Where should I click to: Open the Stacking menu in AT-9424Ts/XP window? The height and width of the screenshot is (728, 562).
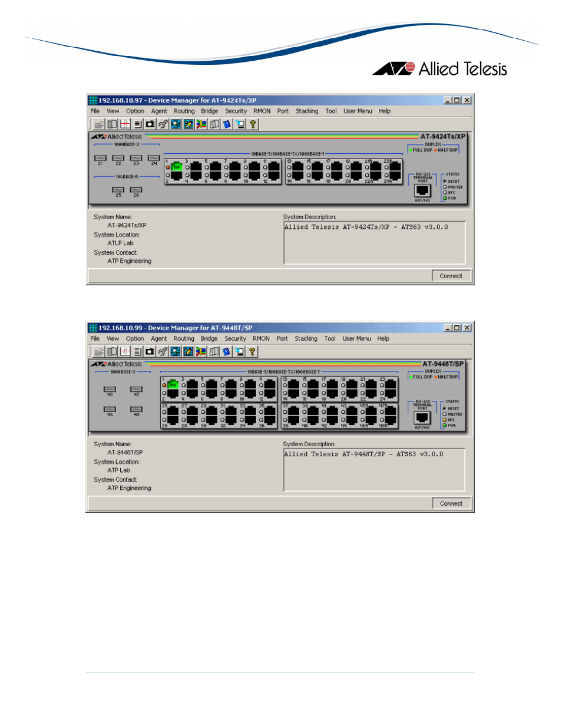307,111
